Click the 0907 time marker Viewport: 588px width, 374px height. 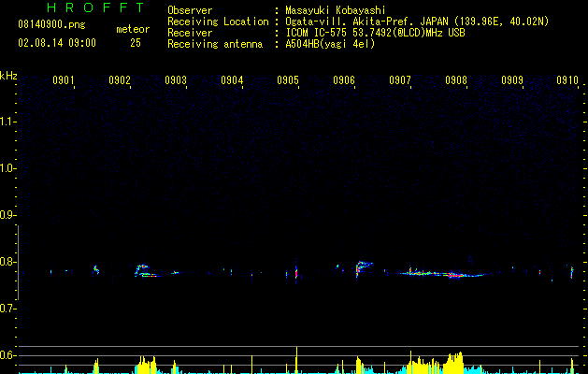click(x=400, y=80)
